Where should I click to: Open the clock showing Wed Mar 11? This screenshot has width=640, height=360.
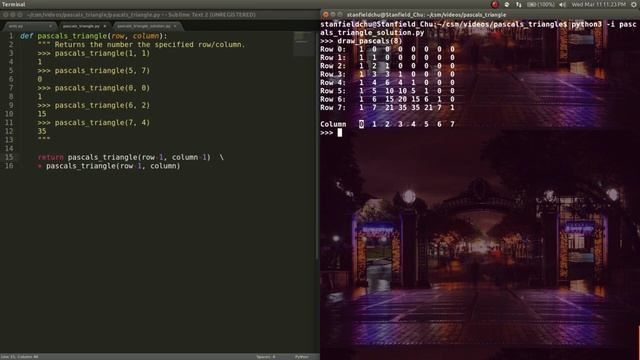(x=599, y=4)
